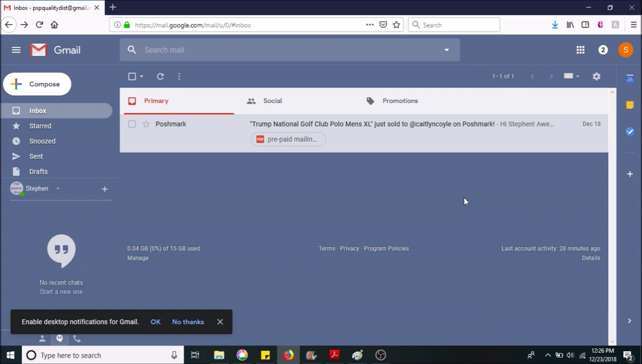Open the orange S account avatar
The width and height of the screenshot is (642, 364).
point(626,50)
